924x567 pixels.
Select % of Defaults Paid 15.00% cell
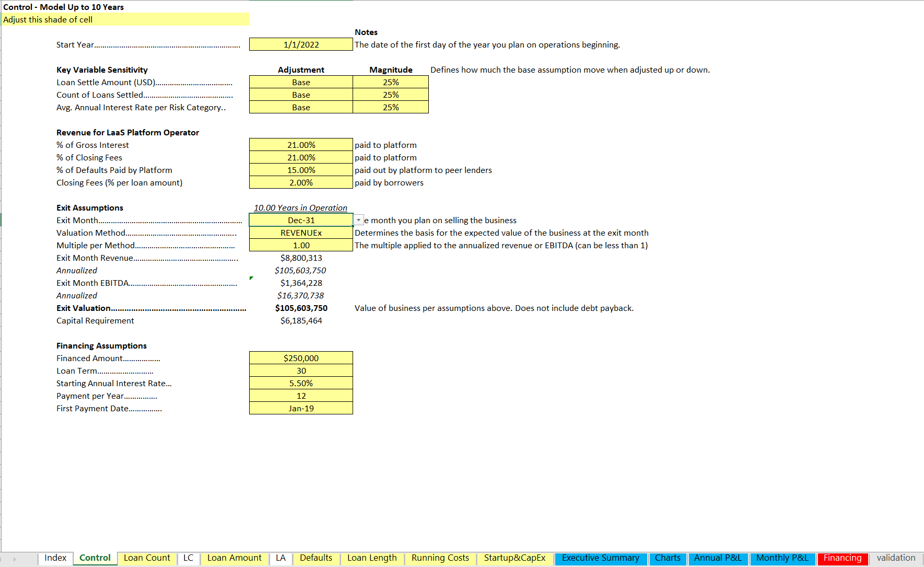[301, 170]
